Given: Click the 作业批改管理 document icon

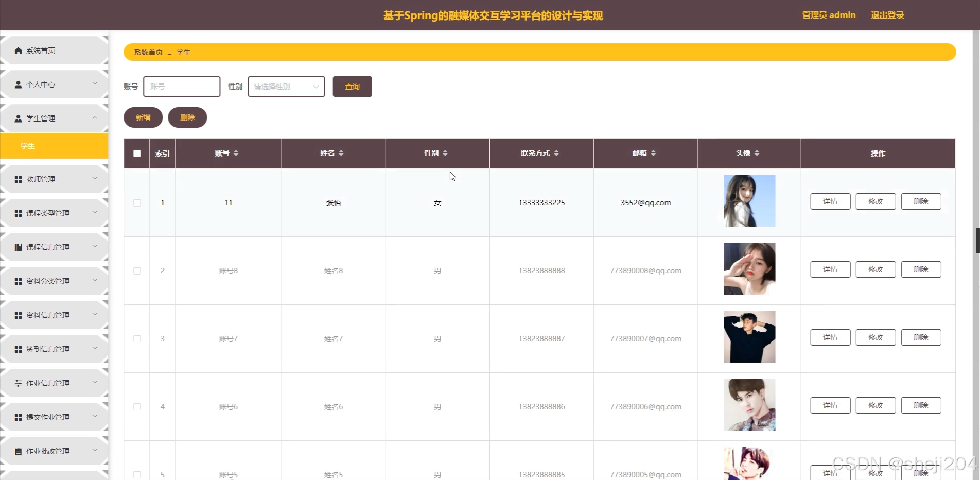Looking at the screenshot, I should (17, 451).
